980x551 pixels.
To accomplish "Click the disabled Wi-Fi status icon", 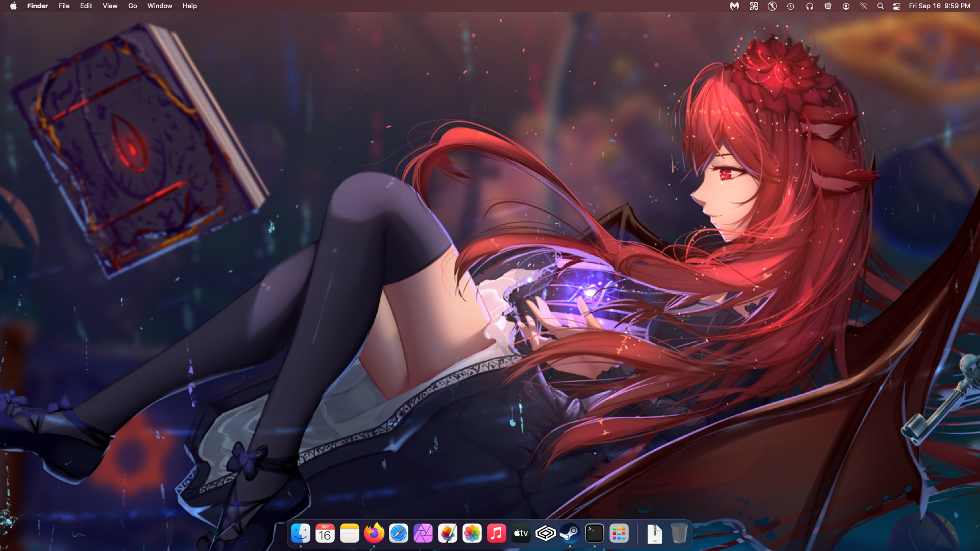I will pos(864,6).
